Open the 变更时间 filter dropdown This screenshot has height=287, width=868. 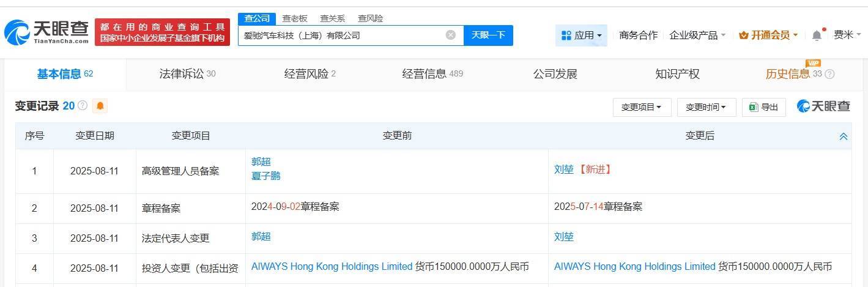tap(706, 107)
